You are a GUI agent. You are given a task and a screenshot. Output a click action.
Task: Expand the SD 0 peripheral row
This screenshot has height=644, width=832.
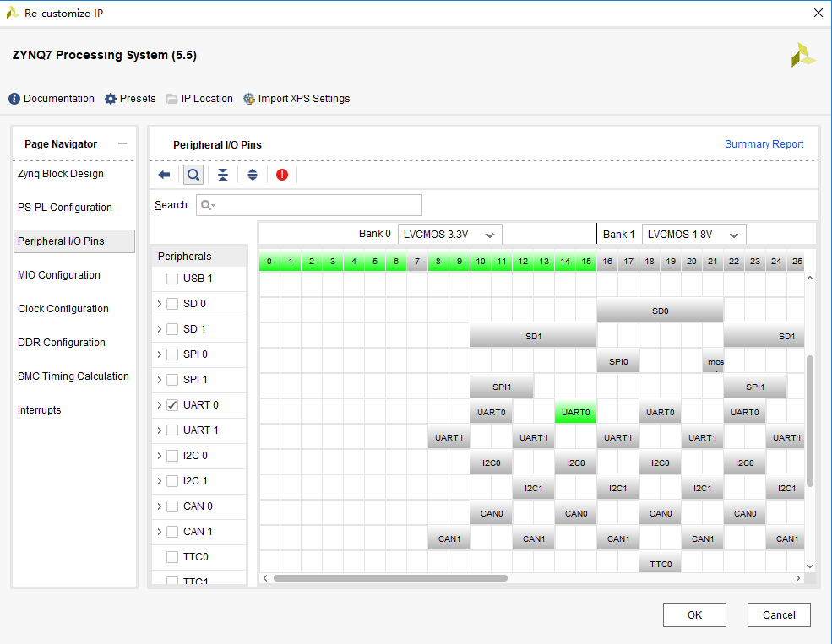[159, 304]
